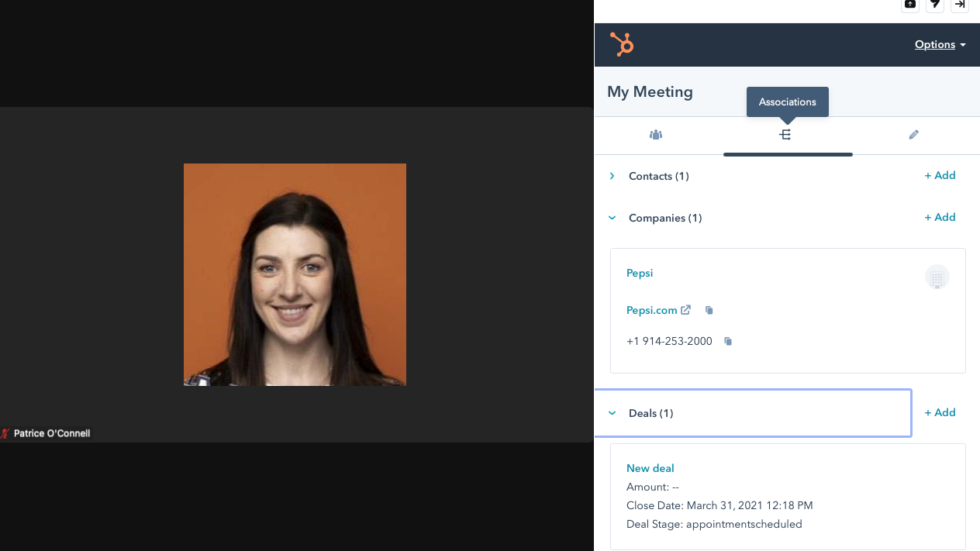This screenshot has width=980, height=551.
Task: Copy the Pepsi.com website address
Action: pos(709,309)
